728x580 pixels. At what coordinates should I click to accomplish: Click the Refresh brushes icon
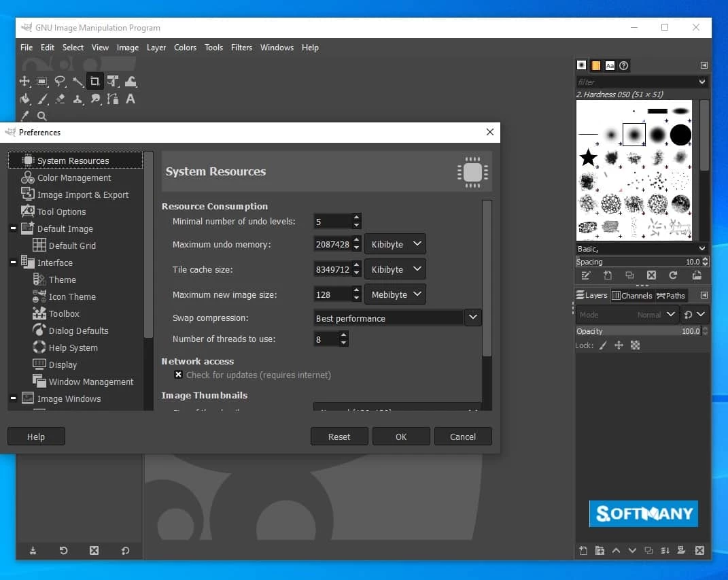click(673, 275)
